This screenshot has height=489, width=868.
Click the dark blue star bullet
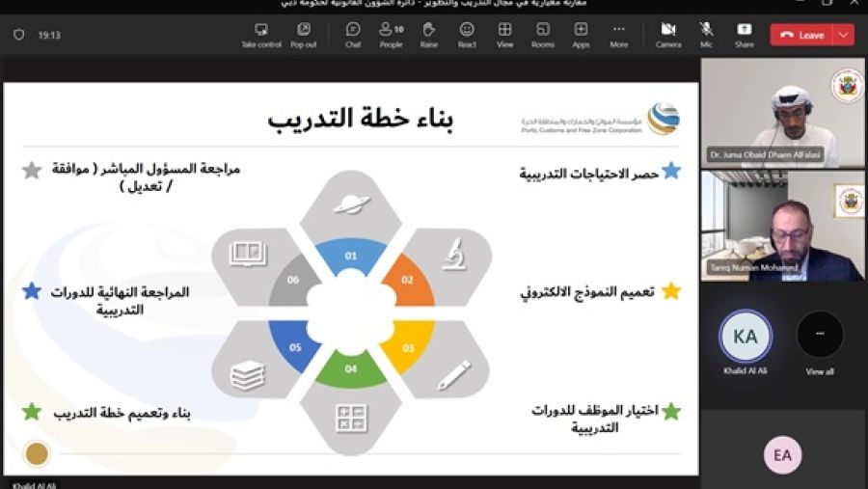(32, 290)
